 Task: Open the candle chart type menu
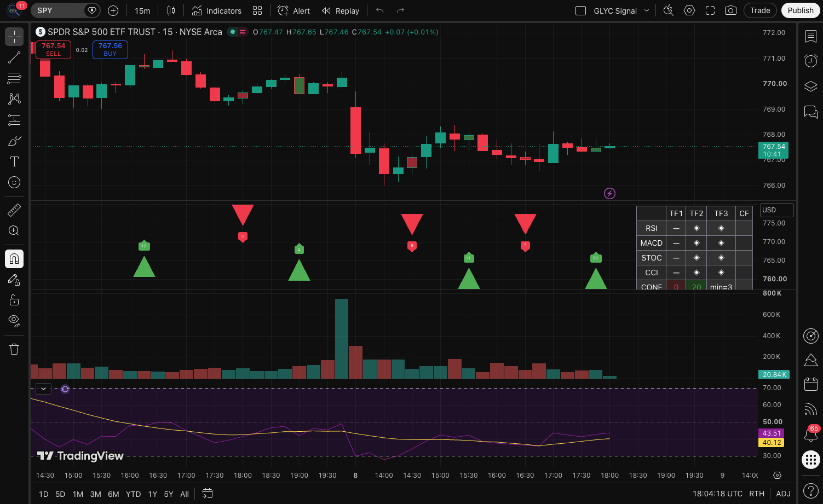171,10
